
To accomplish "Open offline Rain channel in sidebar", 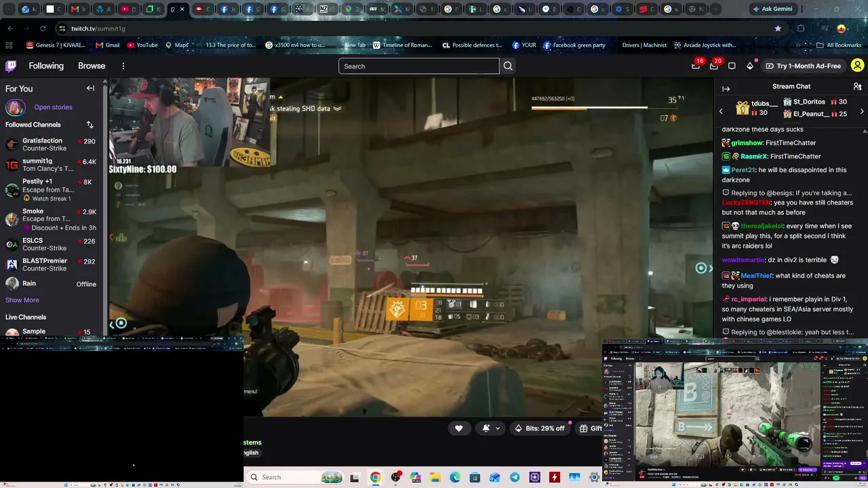I will pos(51,284).
